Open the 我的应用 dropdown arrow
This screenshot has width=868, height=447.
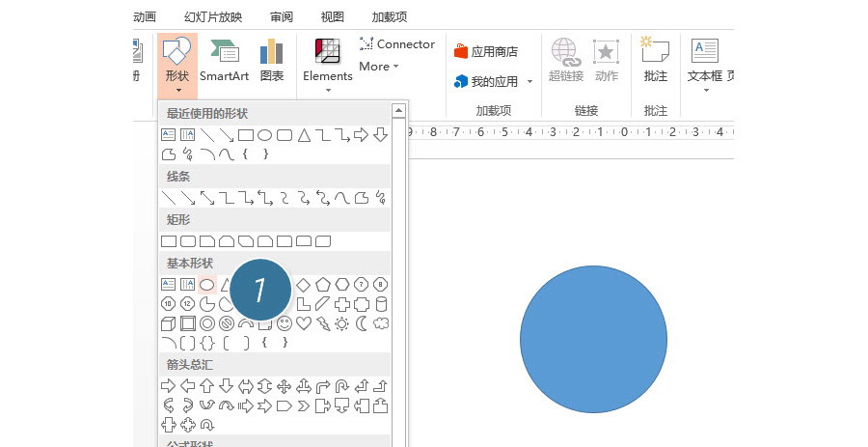(529, 82)
